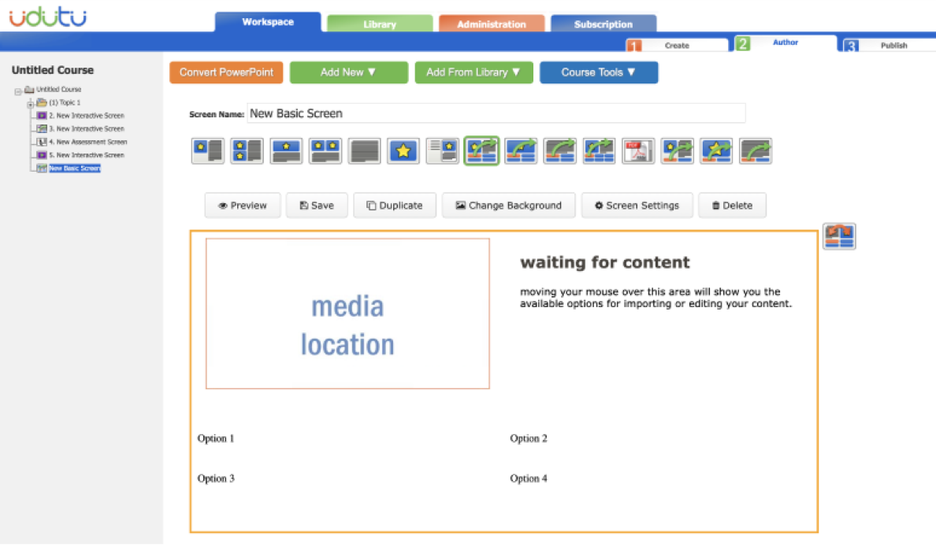Screen dimensions: 936x560
Task: Click the udutu logo
Action: pyautogui.click(x=48, y=17)
